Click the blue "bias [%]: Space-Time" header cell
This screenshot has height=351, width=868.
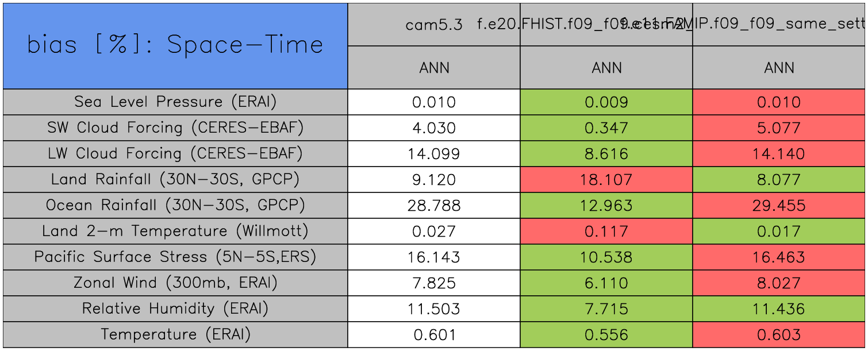175,46
